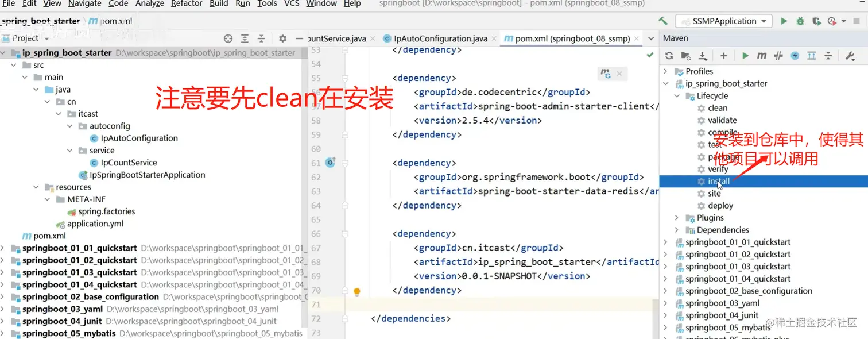Add Maven project with the plus icon

tap(723, 56)
